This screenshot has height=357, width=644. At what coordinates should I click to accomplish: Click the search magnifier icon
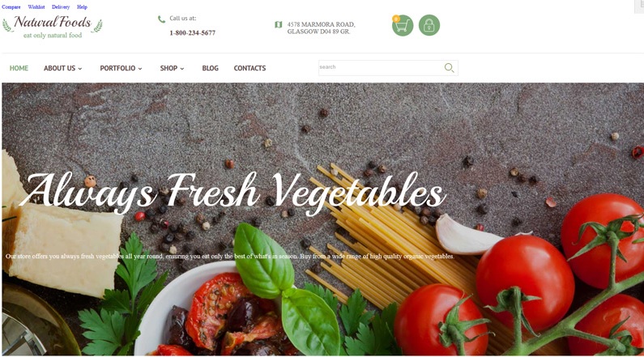point(449,68)
